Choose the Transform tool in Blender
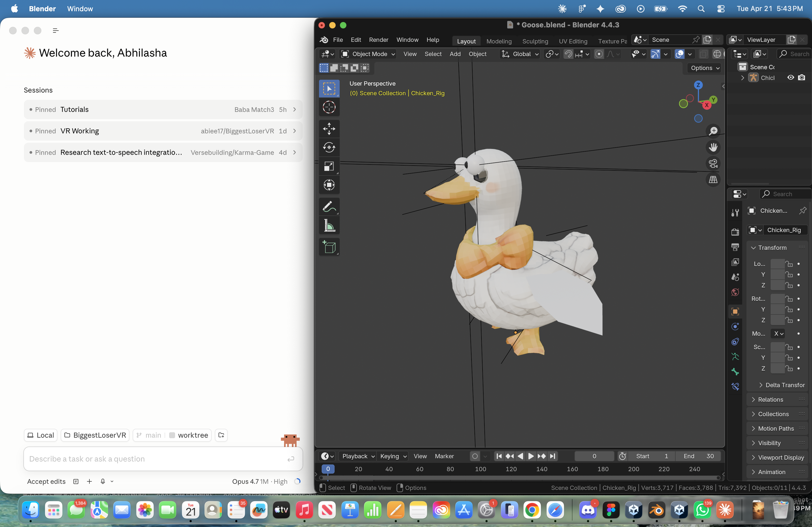Screen dimensions: 812x527 tap(329, 185)
